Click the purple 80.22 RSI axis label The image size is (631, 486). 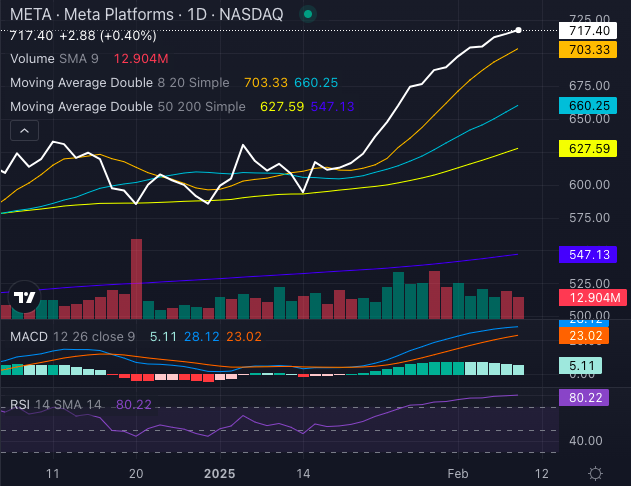(588, 396)
